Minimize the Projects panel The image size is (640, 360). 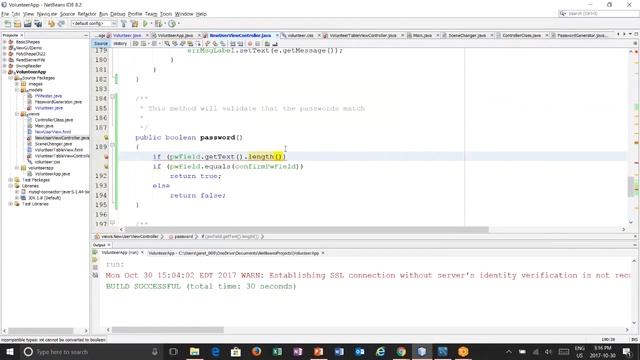[85, 36]
